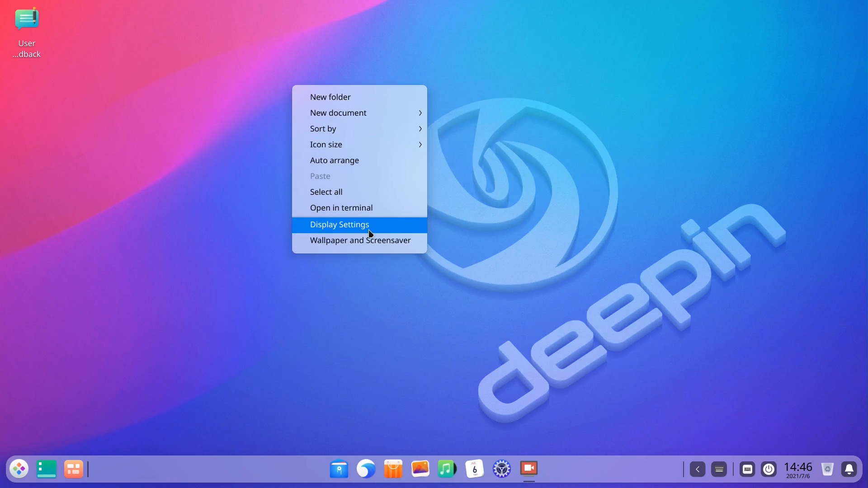Start the Screen Recorder from the dock

click(x=529, y=469)
